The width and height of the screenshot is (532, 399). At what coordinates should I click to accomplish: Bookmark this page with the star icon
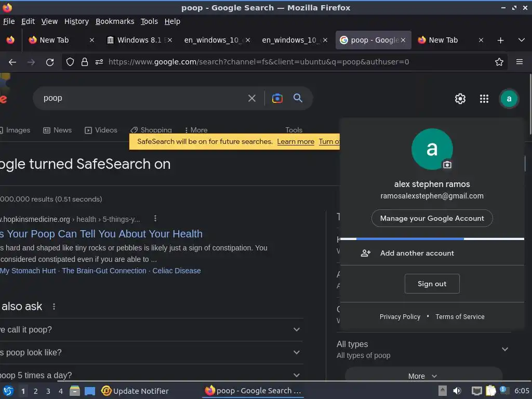499,62
